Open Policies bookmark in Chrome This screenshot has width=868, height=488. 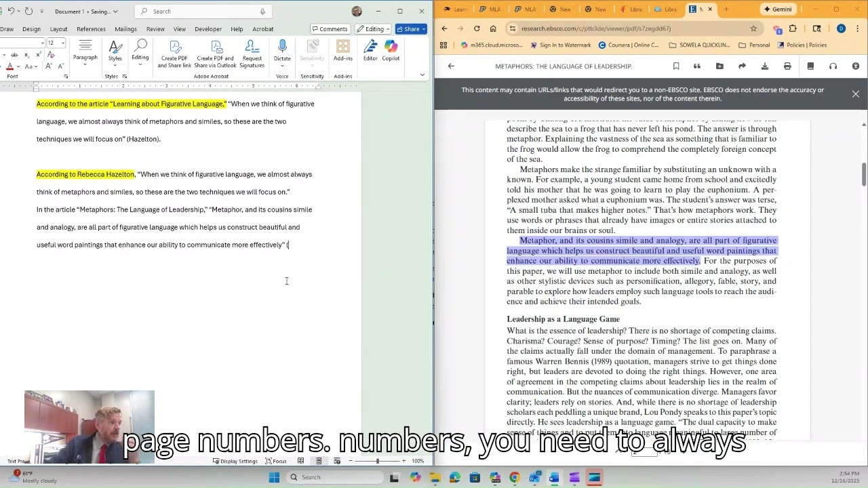click(x=802, y=45)
